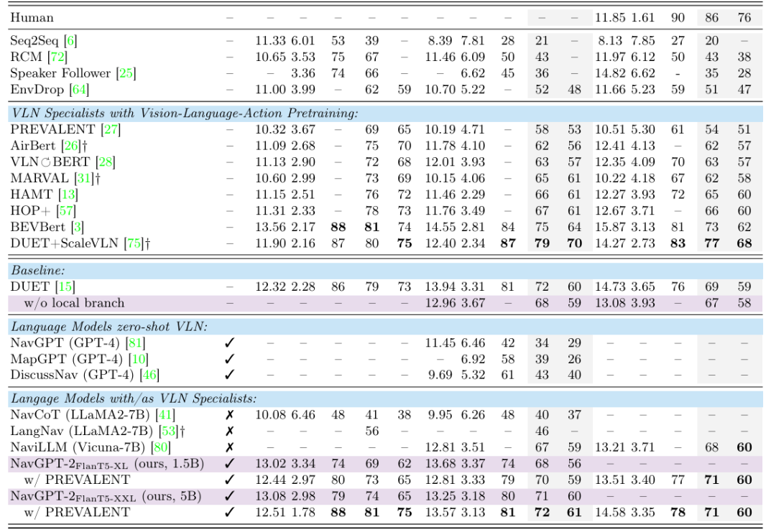The width and height of the screenshot is (776, 532).
Task: Select the 'Baseline:' section header
Action: [x=38, y=271]
